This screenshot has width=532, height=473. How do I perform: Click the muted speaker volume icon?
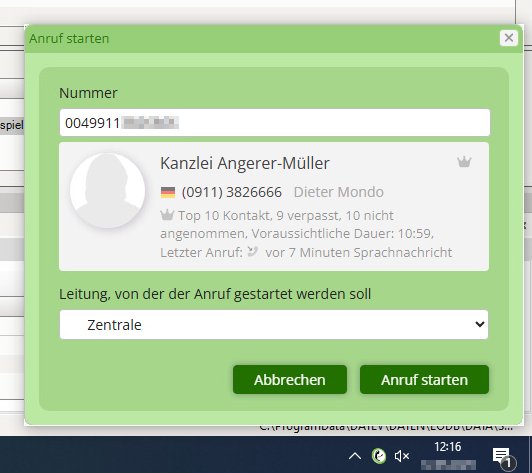402,456
